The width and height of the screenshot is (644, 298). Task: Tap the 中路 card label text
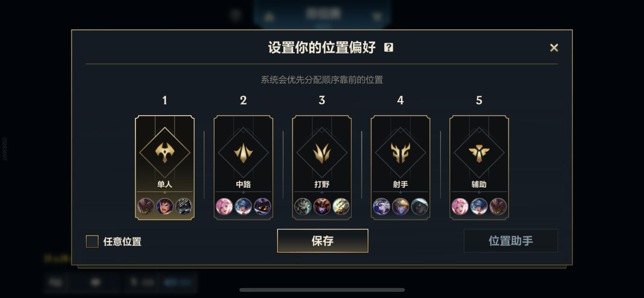click(243, 184)
